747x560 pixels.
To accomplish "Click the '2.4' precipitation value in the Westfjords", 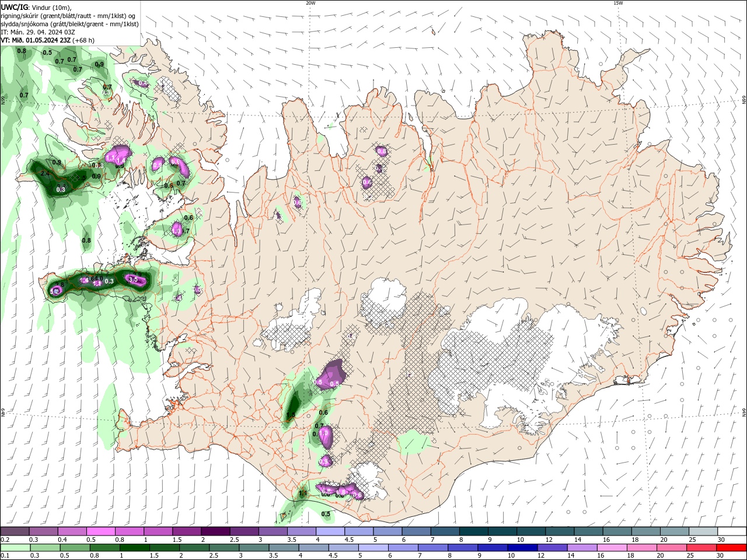I will click(x=46, y=174).
